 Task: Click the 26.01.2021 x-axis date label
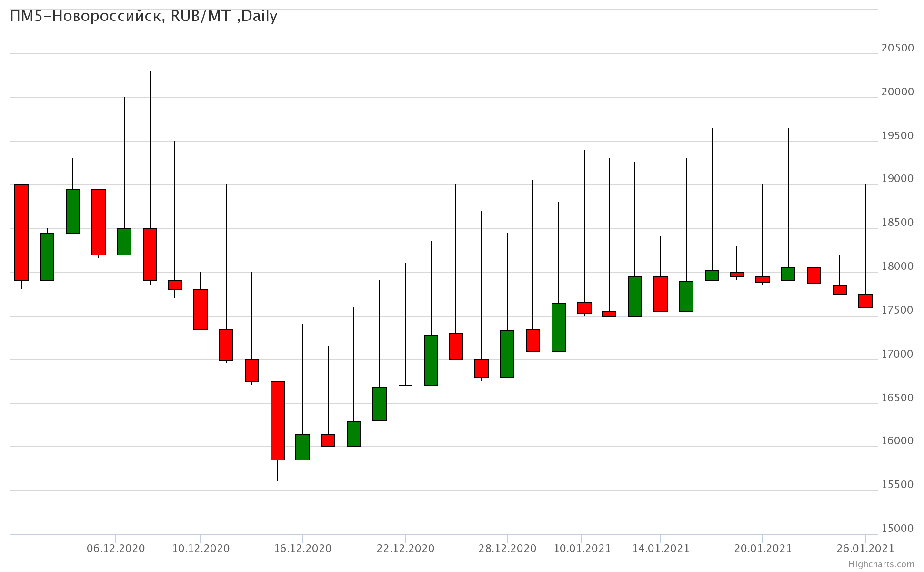[865, 548]
